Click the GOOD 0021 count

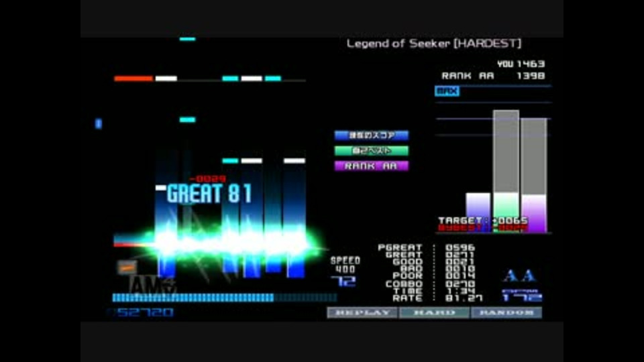[x=434, y=262]
